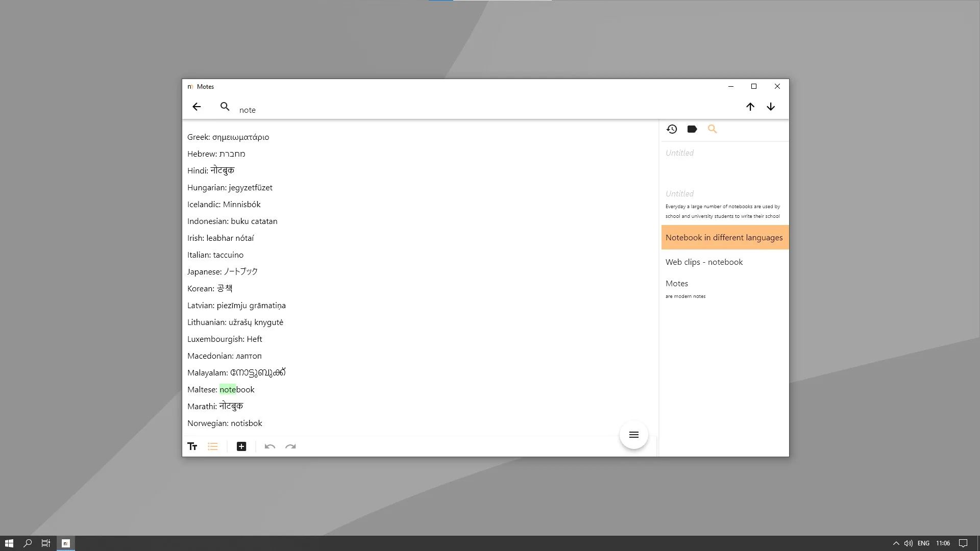Click the search magnifier icon in header

pos(225,107)
